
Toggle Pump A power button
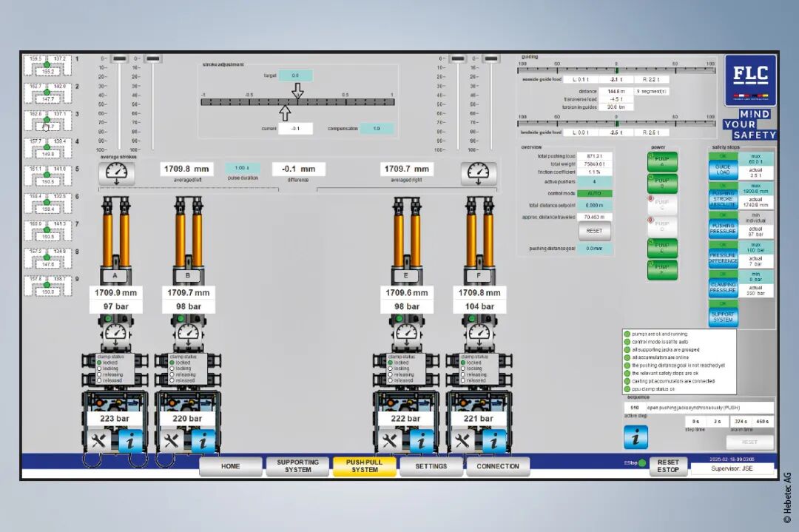[x=662, y=162]
